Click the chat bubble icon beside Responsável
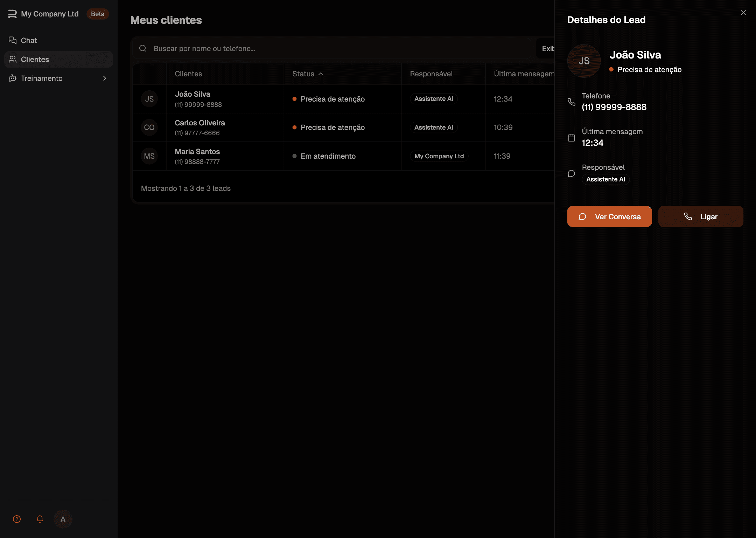756x538 pixels. point(571,173)
